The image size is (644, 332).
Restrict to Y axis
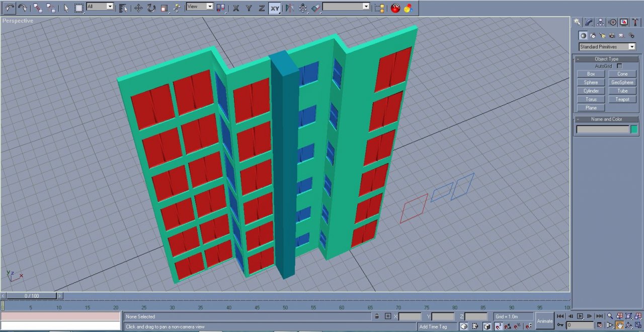tap(249, 8)
